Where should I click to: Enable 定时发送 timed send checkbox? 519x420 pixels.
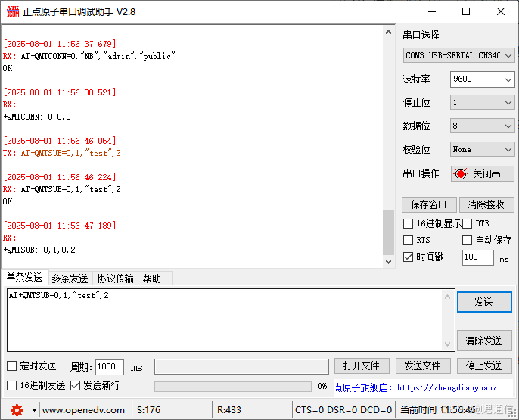(x=12, y=366)
